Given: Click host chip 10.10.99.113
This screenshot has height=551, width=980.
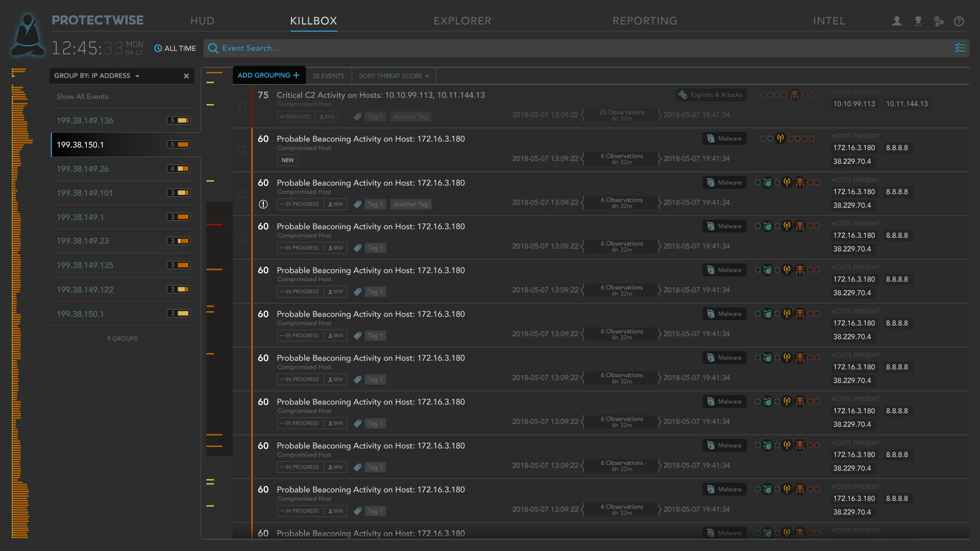Looking at the screenshot, I should [854, 104].
